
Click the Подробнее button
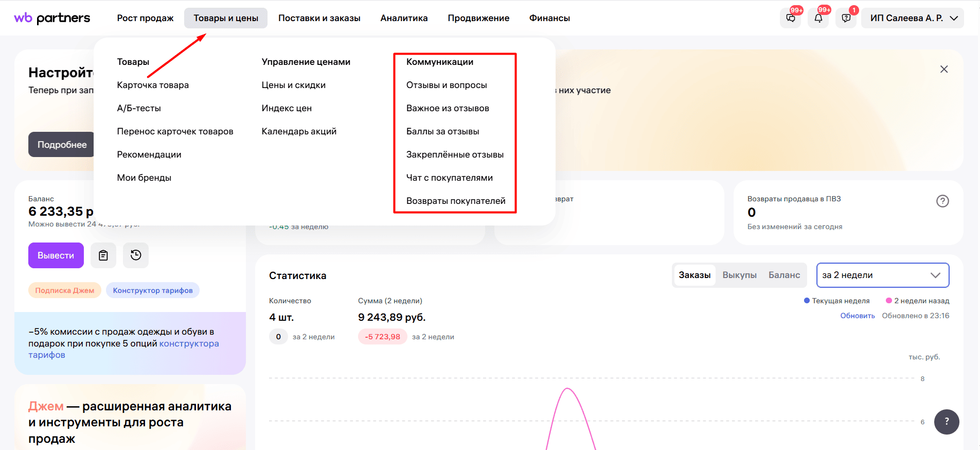tap(62, 145)
